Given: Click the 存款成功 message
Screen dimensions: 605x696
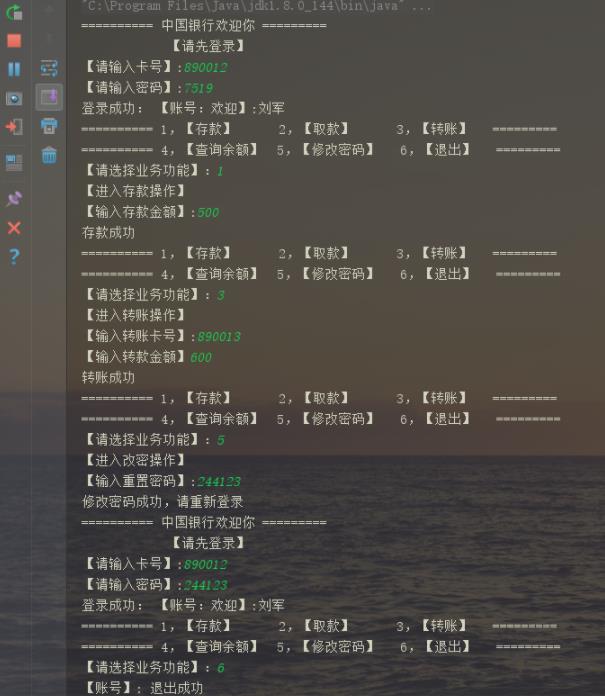Looking at the screenshot, I should (108, 233).
